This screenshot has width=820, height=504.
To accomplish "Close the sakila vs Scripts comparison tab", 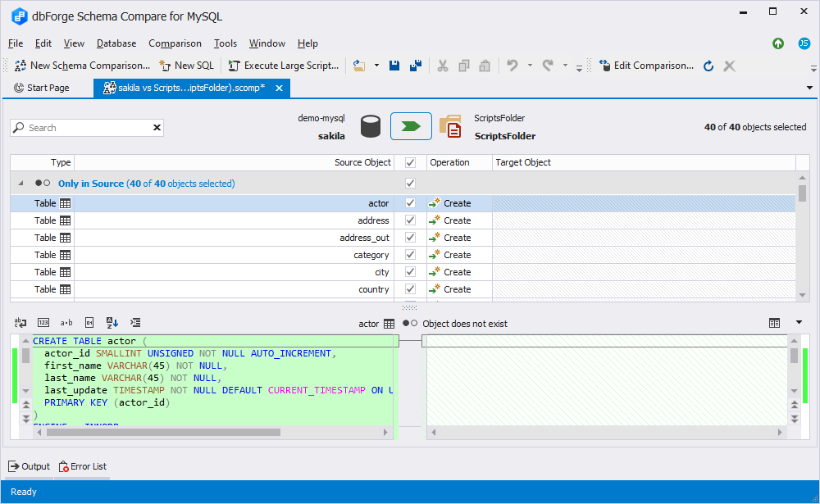I will pyautogui.click(x=280, y=88).
